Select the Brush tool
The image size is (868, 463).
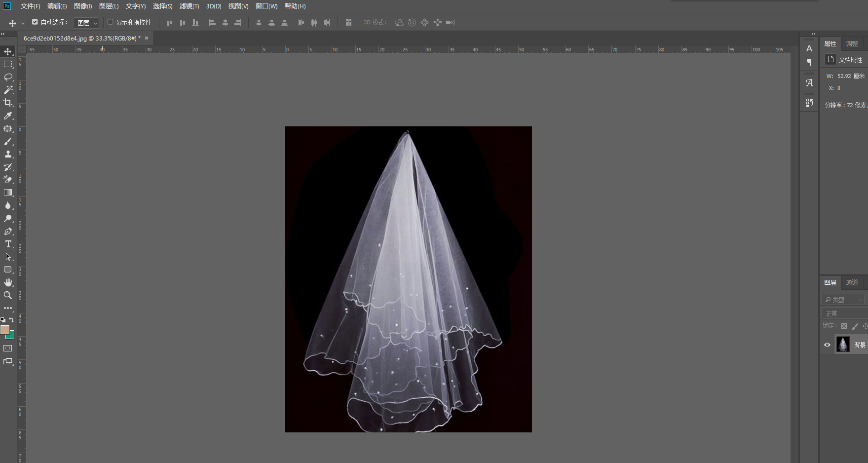[8, 141]
